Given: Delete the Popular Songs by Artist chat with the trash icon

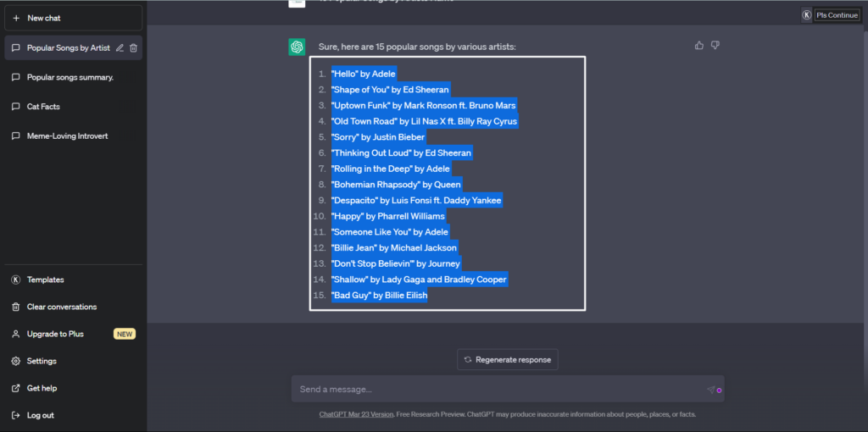Looking at the screenshot, I should (133, 48).
